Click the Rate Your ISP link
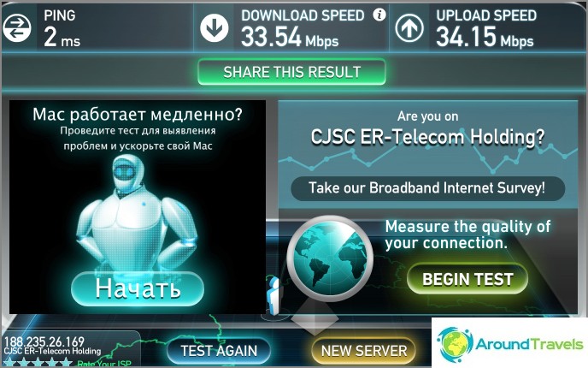588x368 pixels. [104, 364]
